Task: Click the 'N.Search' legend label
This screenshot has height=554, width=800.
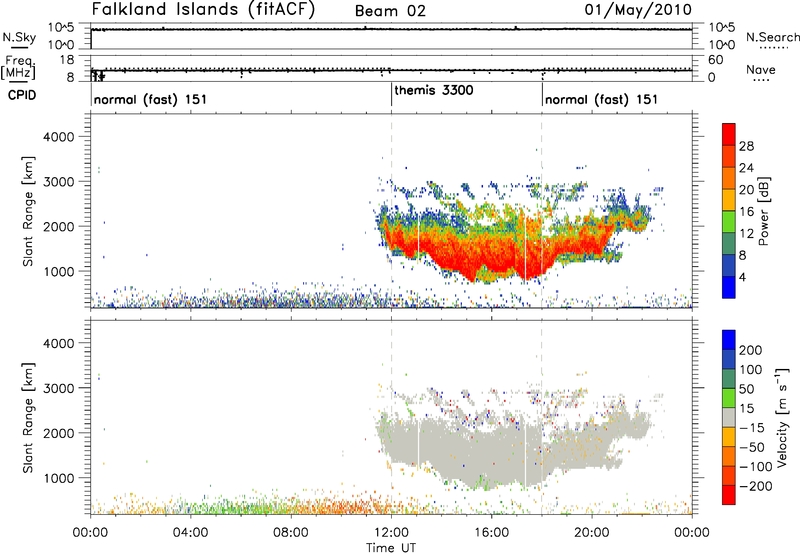Action: (772, 37)
